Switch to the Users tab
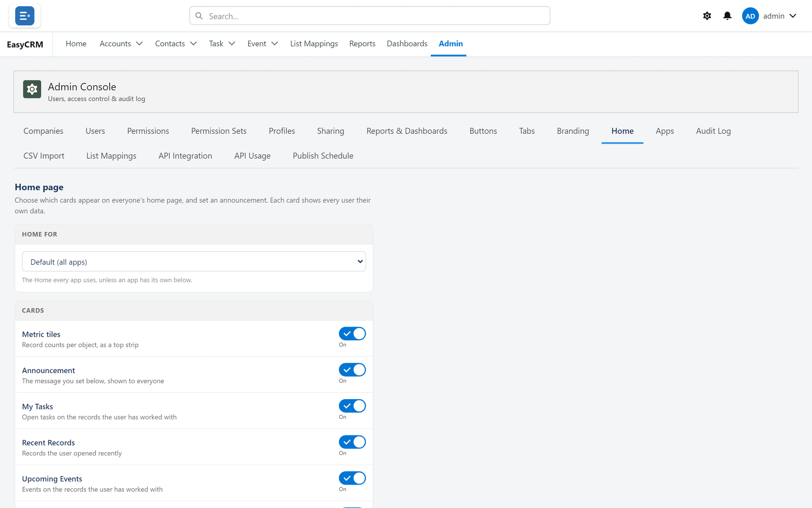 pyautogui.click(x=95, y=131)
